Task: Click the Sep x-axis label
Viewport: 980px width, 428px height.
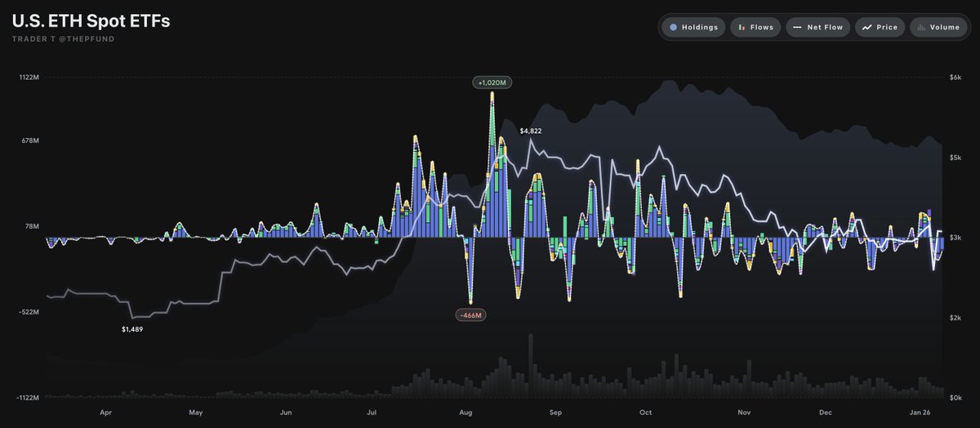Action: pos(555,412)
